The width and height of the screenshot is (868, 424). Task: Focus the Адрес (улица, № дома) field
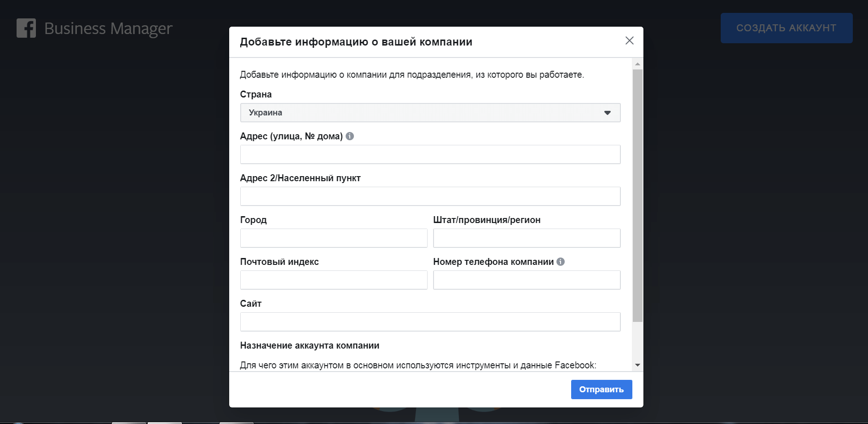click(430, 155)
